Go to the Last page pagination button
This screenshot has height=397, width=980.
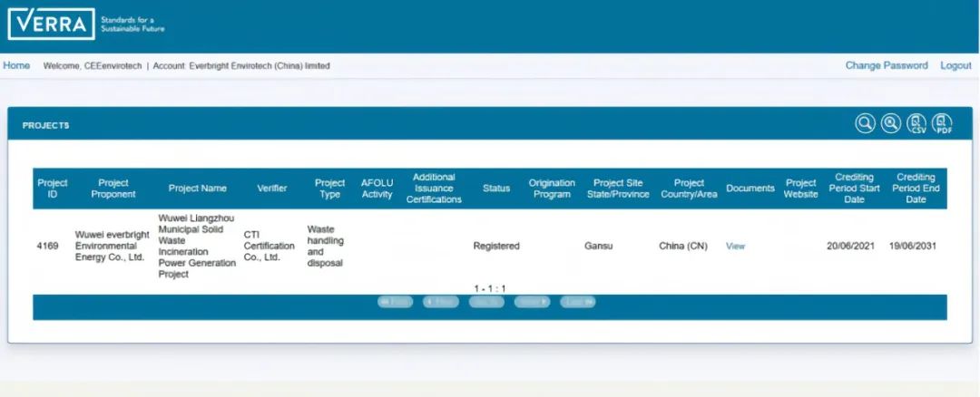coord(577,302)
